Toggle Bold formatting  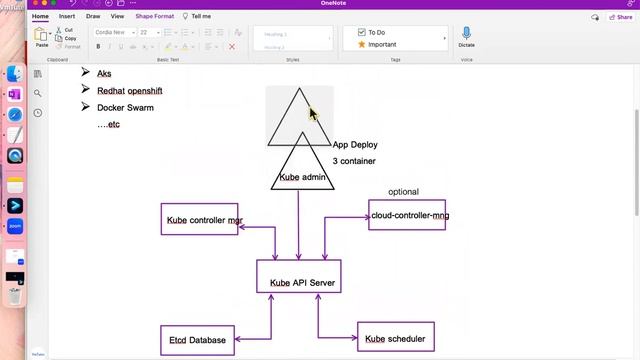tap(98, 47)
